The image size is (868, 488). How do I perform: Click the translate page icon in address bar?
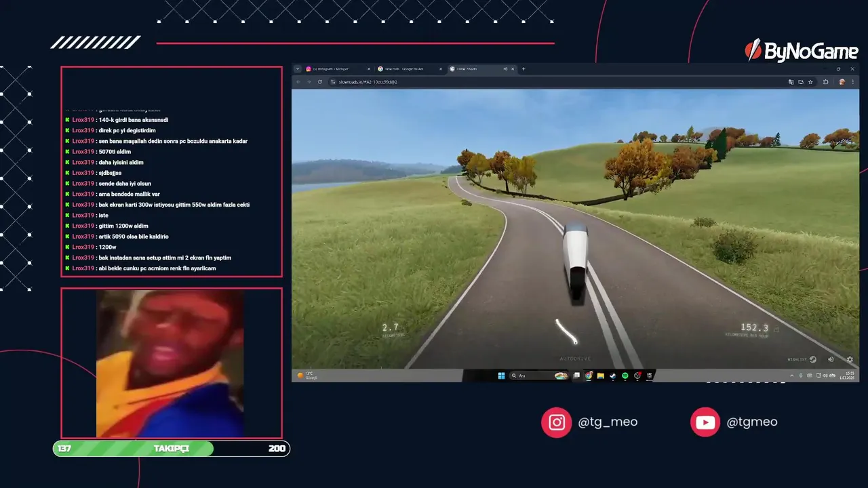(791, 82)
